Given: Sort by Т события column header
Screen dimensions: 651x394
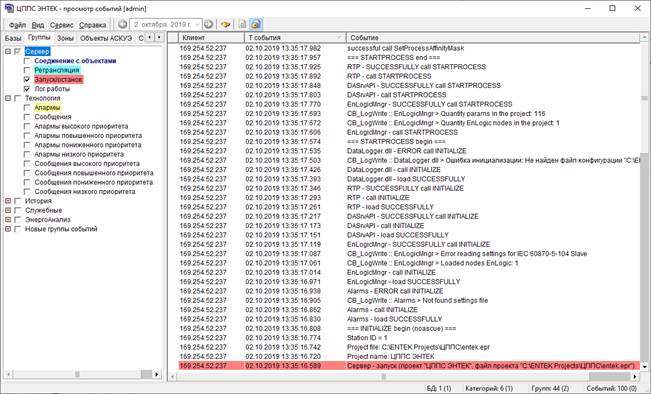Looking at the screenshot, I should (295, 37).
